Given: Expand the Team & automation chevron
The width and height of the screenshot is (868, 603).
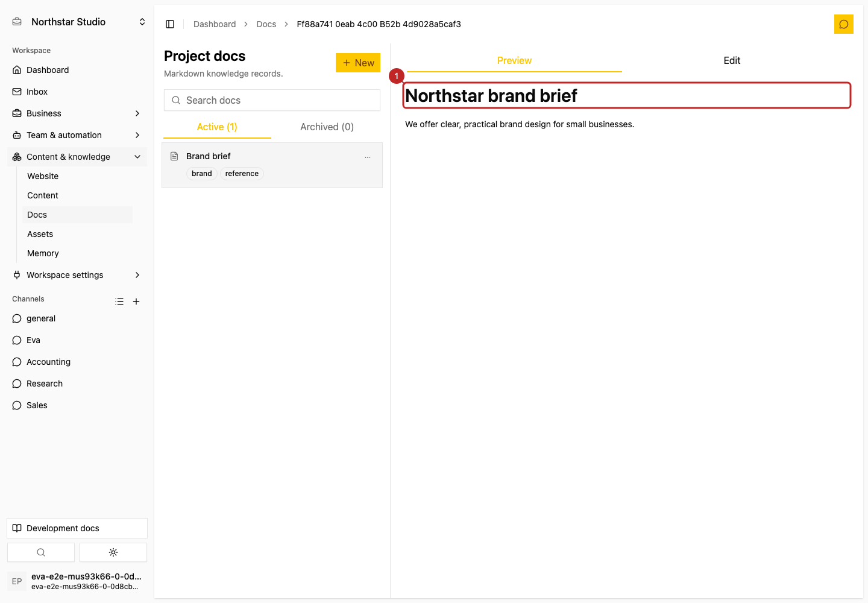Looking at the screenshot, I should [137, 135].
